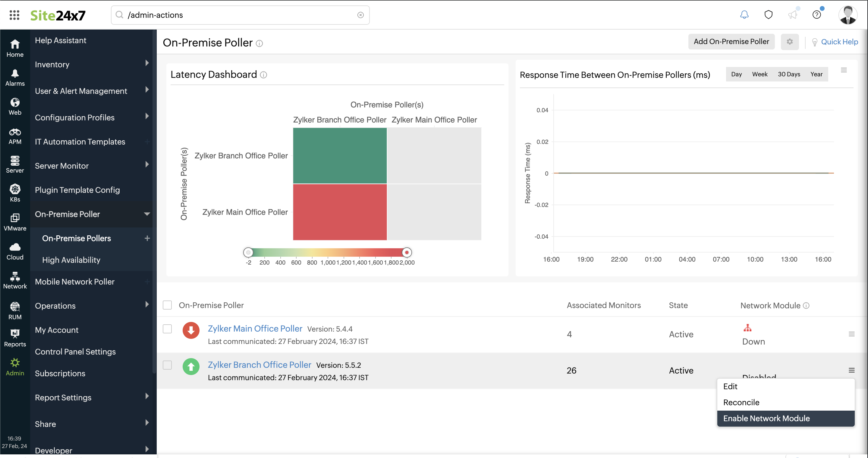Toggle the select-all pollers header checkbox
This screenshot has height=458, width=868.
(x=168, y=305)
